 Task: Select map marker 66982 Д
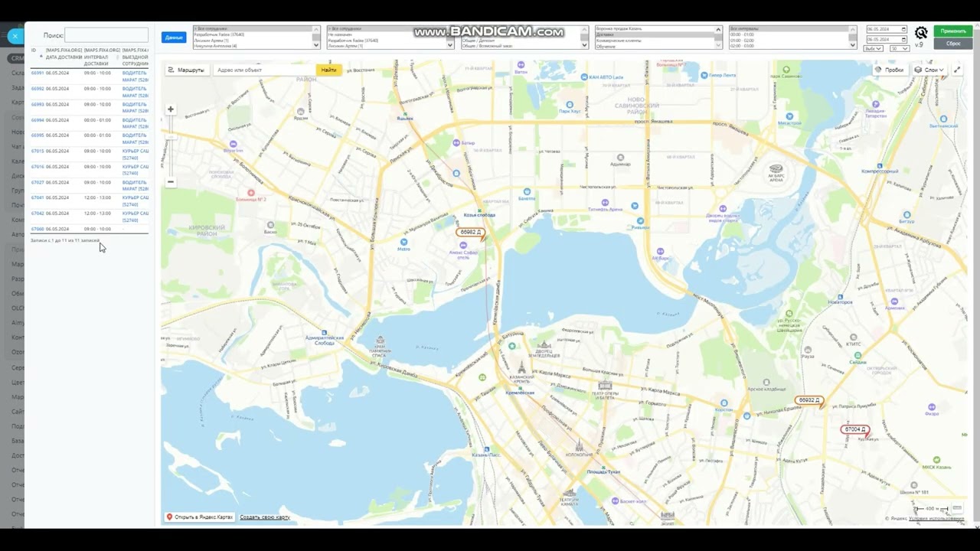470,232
